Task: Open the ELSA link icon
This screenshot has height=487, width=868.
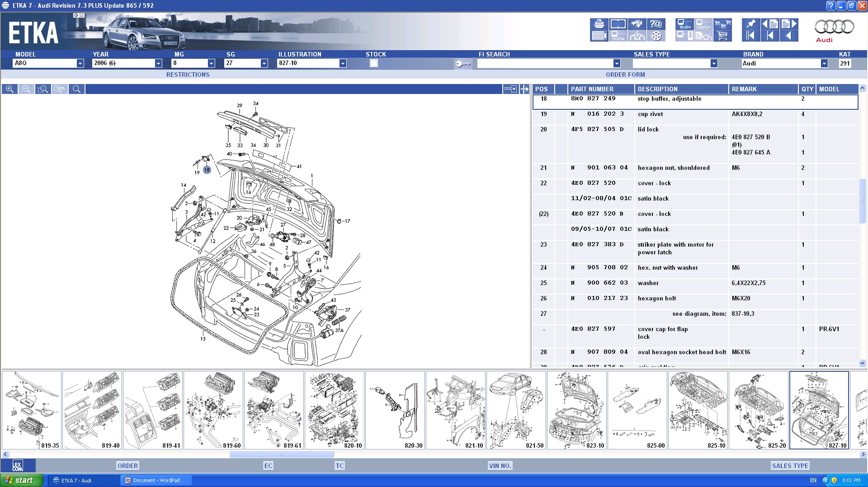Action: point(684,24)
